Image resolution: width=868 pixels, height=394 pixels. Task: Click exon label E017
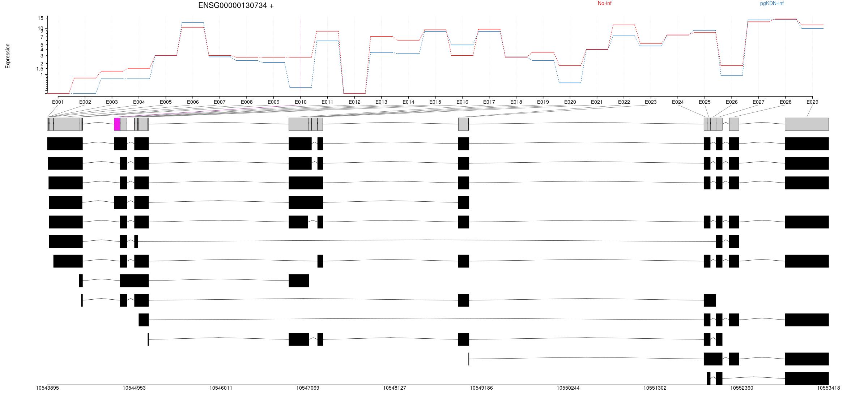489,102
